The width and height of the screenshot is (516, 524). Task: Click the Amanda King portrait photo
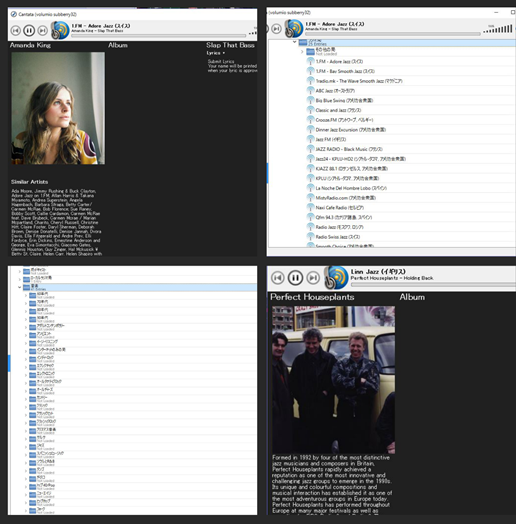[58, 108]
